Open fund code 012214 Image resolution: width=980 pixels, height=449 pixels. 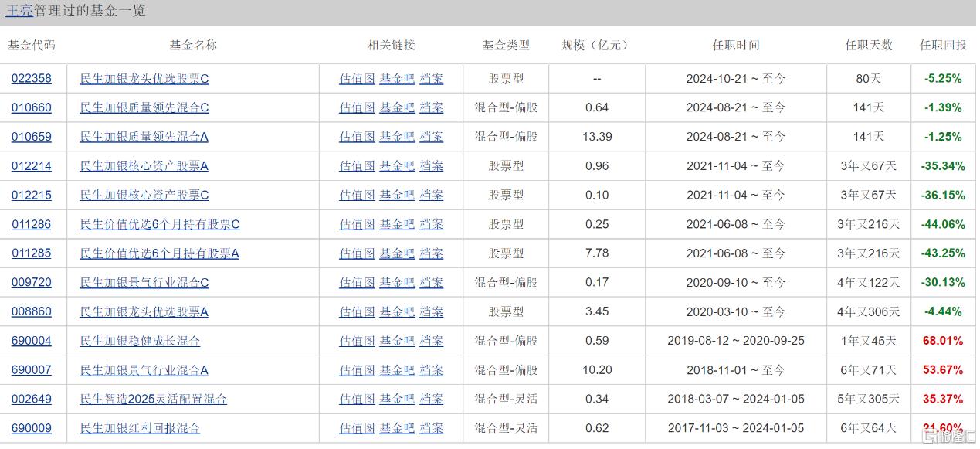tap(32, 166)
